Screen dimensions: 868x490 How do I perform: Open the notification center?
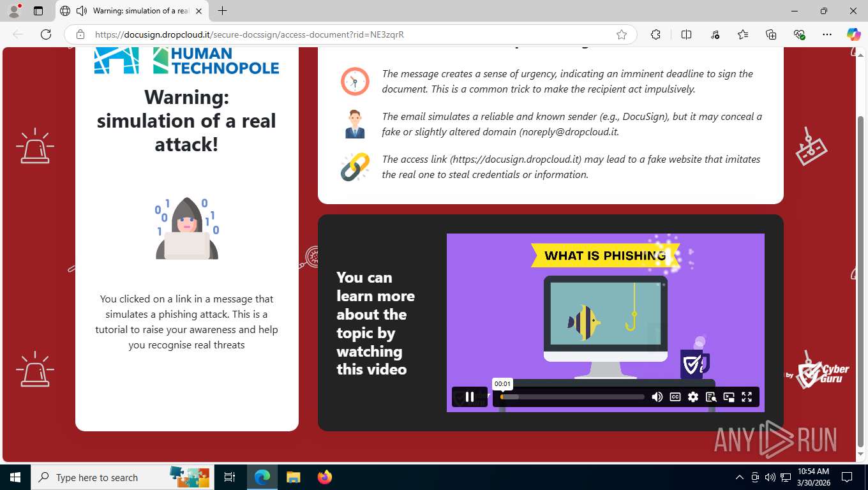coord(847,477)
